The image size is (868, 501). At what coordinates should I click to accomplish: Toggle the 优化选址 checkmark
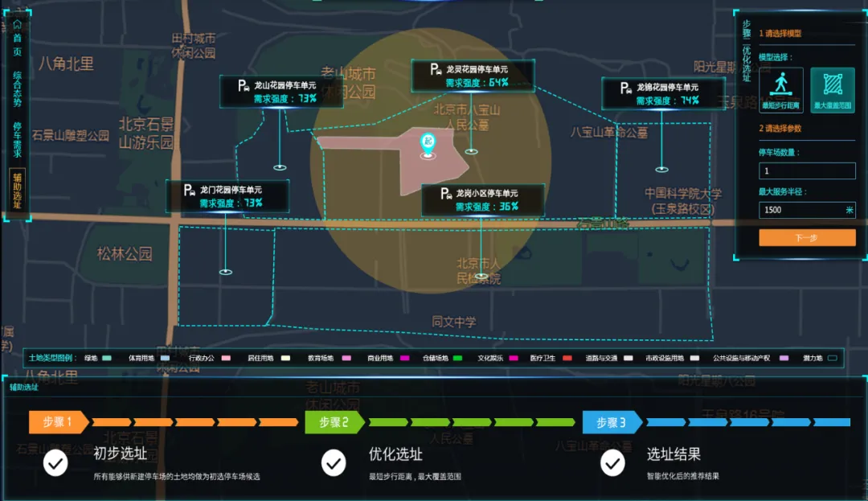click(334, 462)
